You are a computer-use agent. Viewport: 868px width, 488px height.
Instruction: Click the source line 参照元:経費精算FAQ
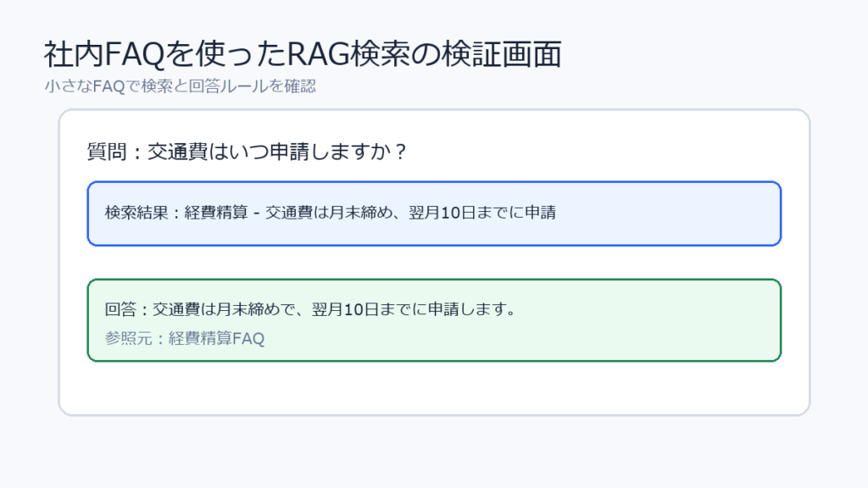point(184,339)
